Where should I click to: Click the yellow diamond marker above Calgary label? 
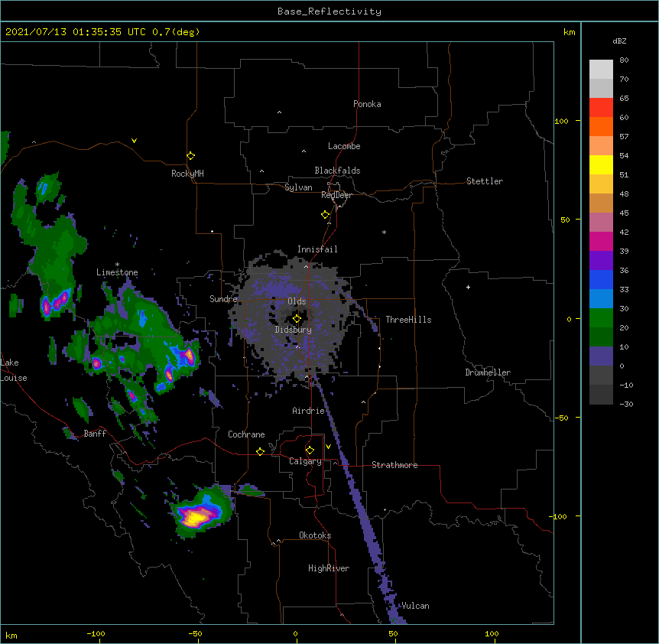[x=310, y=450]
